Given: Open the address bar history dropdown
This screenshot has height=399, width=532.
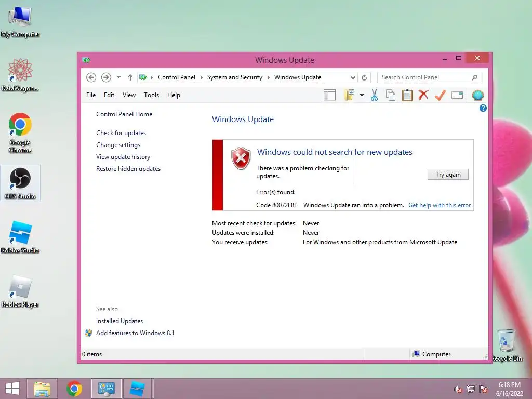Looking at the screenshot, I should coord(353,77).
